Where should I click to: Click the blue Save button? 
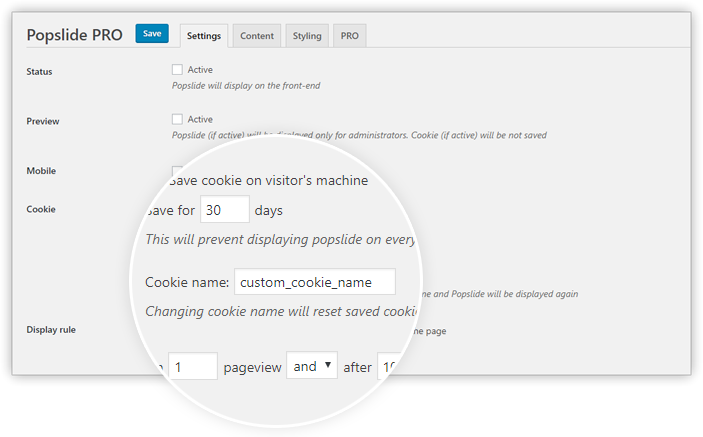point(152,34)
